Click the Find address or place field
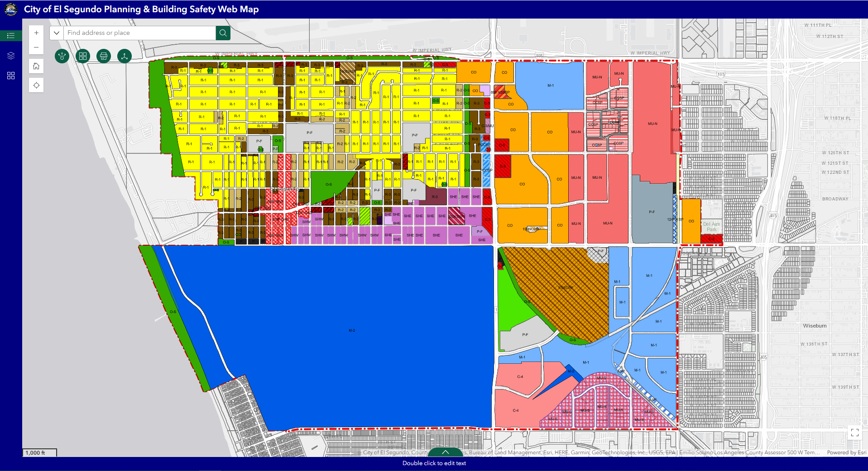The width and height of the screenshot is (868, 471). [x=139, y=33]
